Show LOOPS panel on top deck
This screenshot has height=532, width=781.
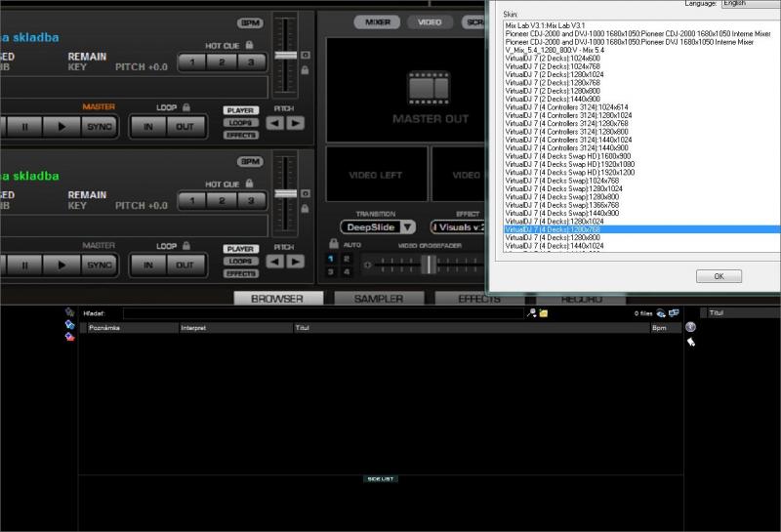point(240,123)
